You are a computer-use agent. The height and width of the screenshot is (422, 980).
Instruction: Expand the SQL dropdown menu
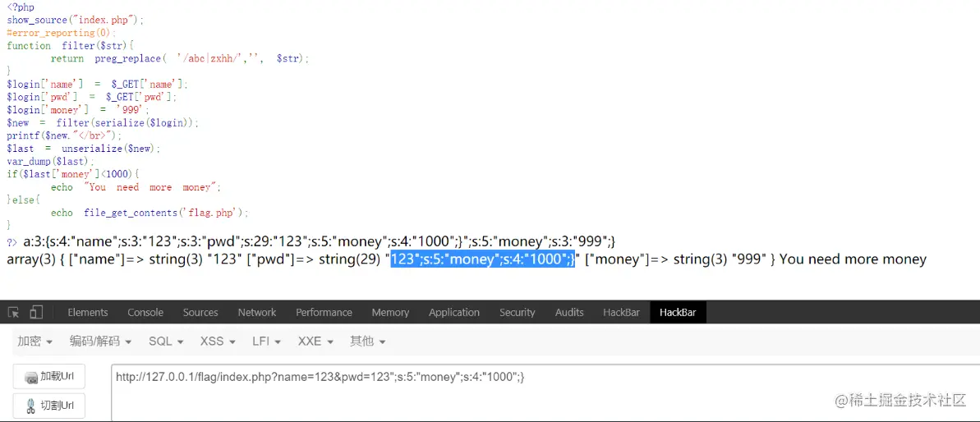click(x=166, y=342)
